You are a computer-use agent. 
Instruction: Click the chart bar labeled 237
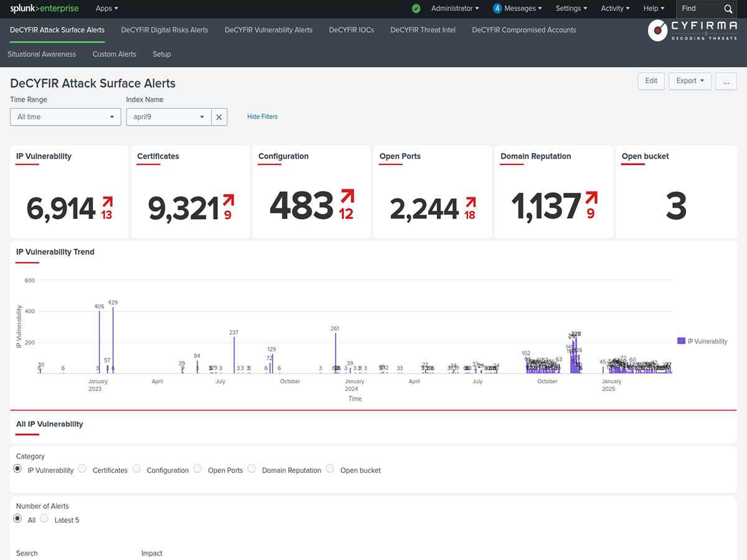pos(234,355)
